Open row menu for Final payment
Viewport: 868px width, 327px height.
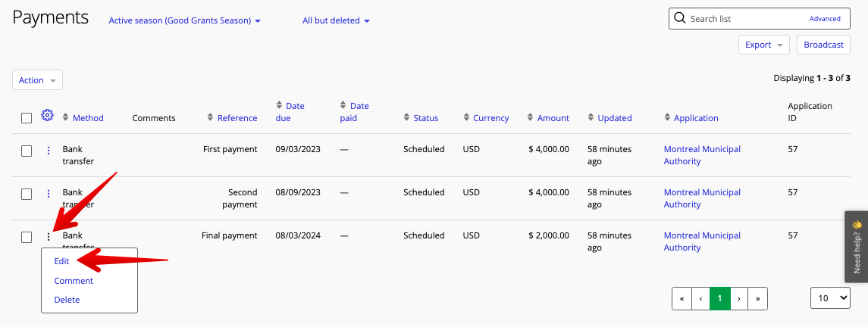(49, 236)
